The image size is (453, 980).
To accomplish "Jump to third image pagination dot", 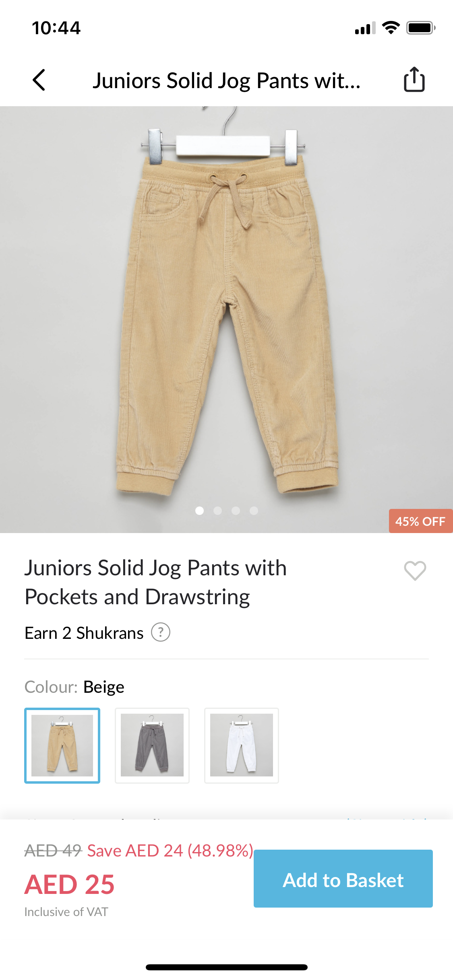I will (x=236, y=511).
